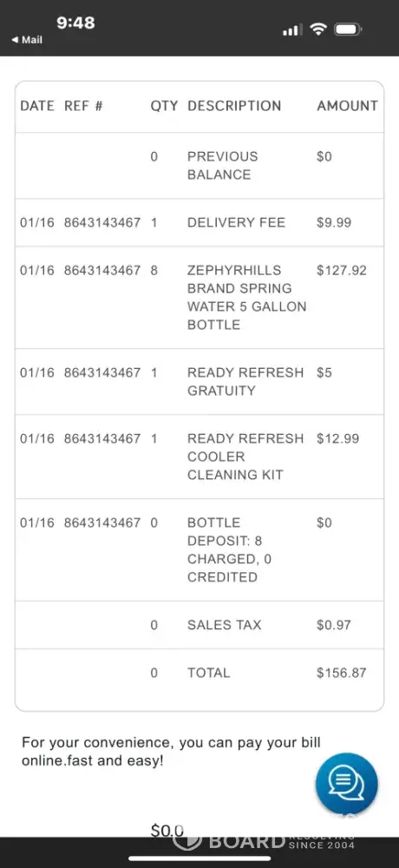Select the QTY column header
The width and height of the screenshot is (399, 868).
164,106
